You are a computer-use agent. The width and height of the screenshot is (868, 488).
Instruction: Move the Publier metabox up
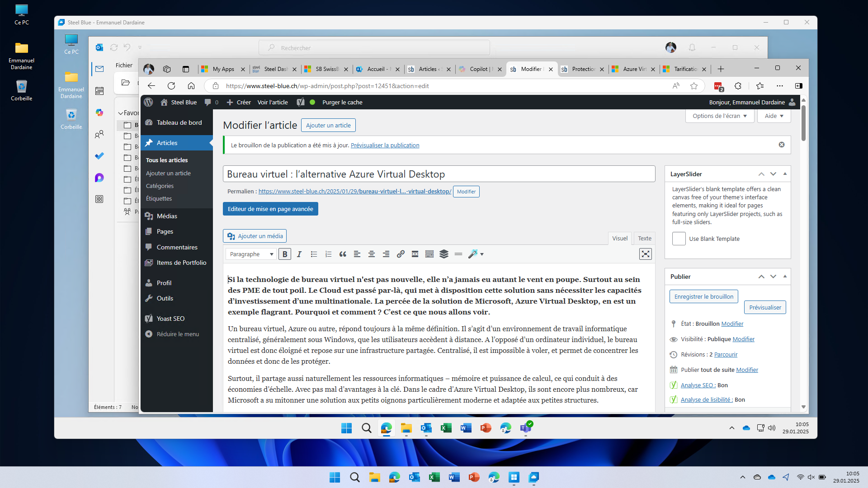(761, 277)
